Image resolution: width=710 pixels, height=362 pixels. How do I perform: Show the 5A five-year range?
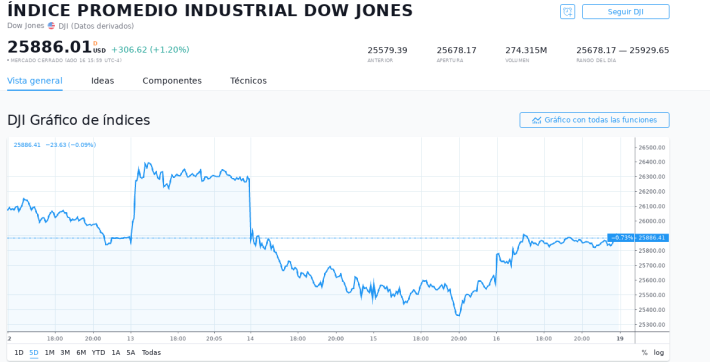(x=131, y=352)
